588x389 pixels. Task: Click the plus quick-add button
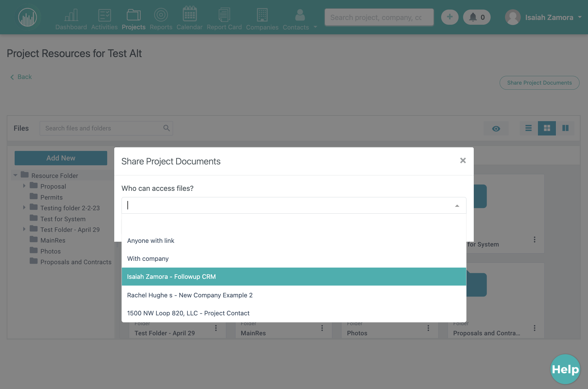[450, 17]
